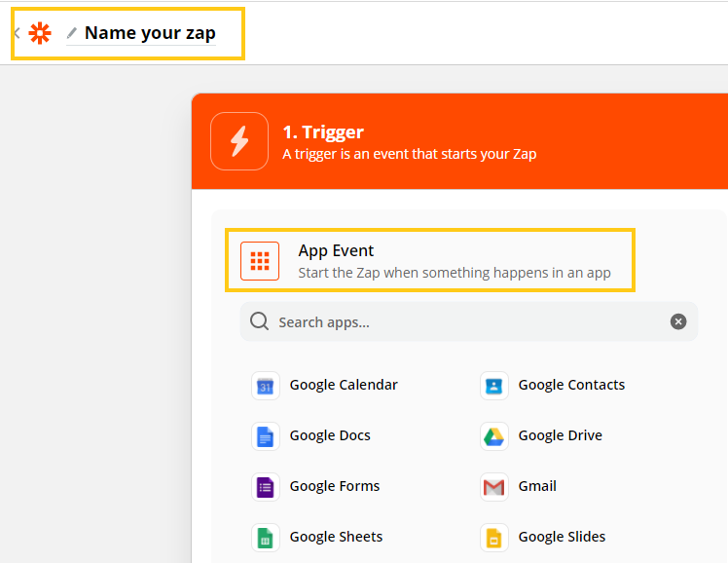Select the App Event option
The image size is (728, 563).
point(430,260)
